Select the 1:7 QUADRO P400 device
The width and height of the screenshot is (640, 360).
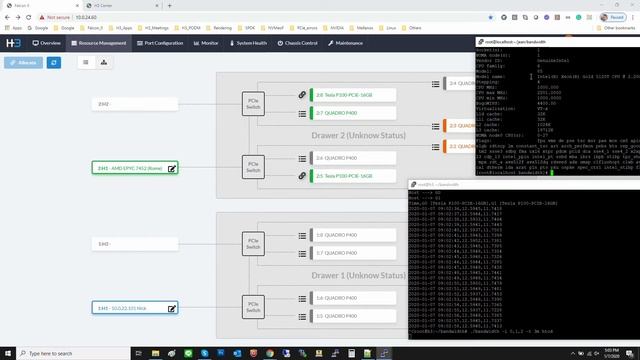pyautogui.click(x=353, y=253)
